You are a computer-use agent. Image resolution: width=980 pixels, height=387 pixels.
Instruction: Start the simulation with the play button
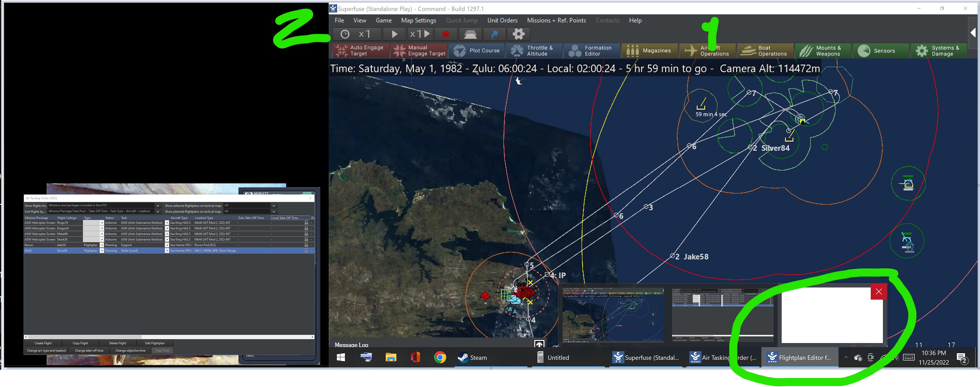point(394,34)
